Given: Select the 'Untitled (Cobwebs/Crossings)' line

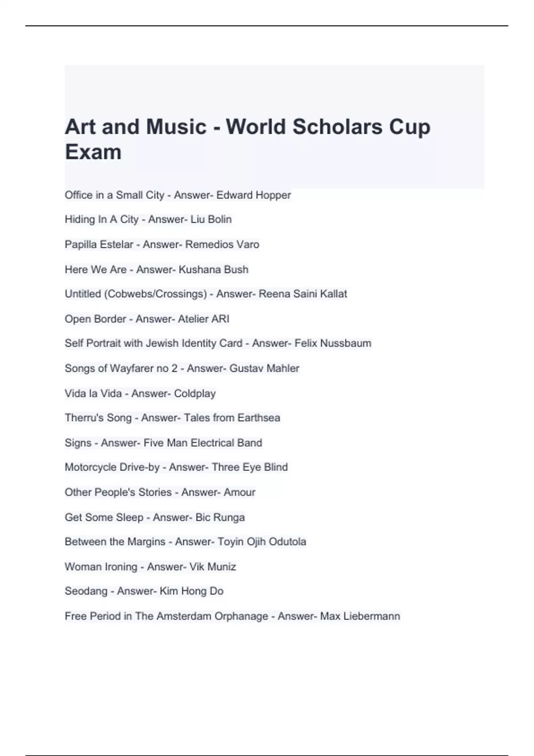Looking at the screenshot, I should coord(206,294).
